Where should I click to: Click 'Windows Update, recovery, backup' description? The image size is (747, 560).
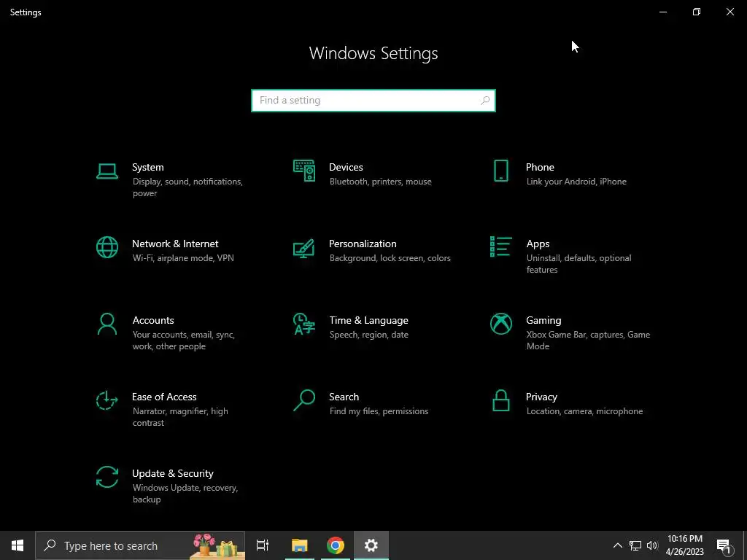tap(185, 494)
